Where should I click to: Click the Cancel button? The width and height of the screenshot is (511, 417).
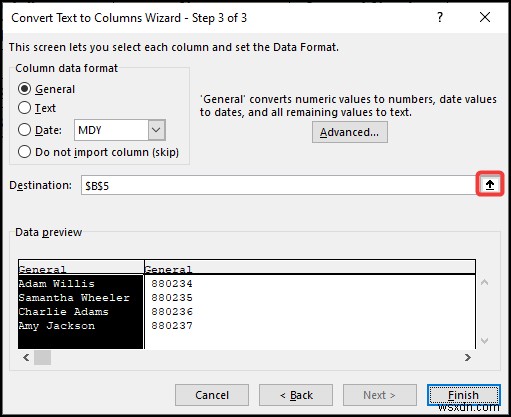coord(212,395)
